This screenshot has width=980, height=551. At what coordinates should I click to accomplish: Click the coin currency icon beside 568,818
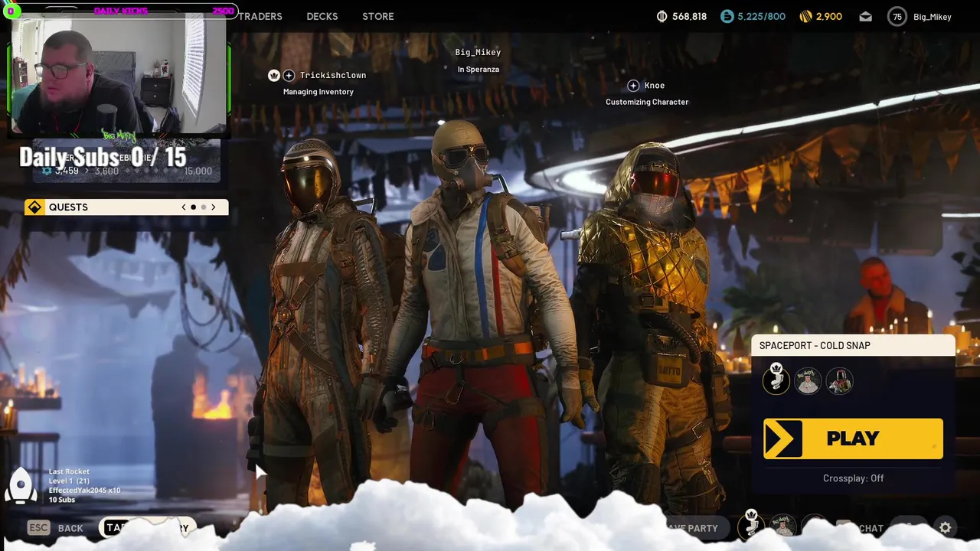coord(662,16)
